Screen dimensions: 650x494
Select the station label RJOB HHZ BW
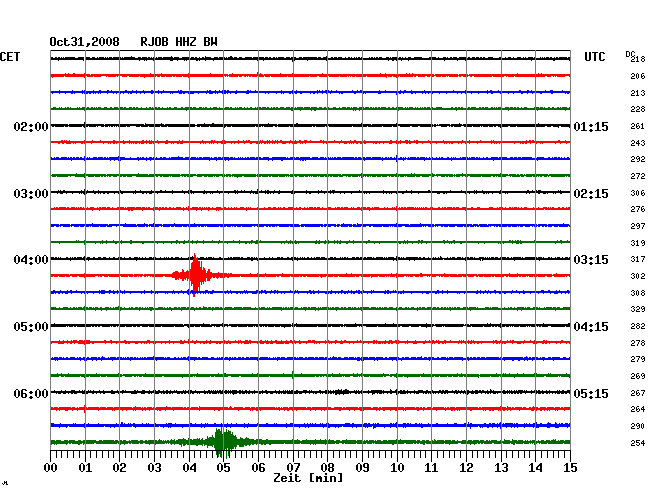click(179, 42)
